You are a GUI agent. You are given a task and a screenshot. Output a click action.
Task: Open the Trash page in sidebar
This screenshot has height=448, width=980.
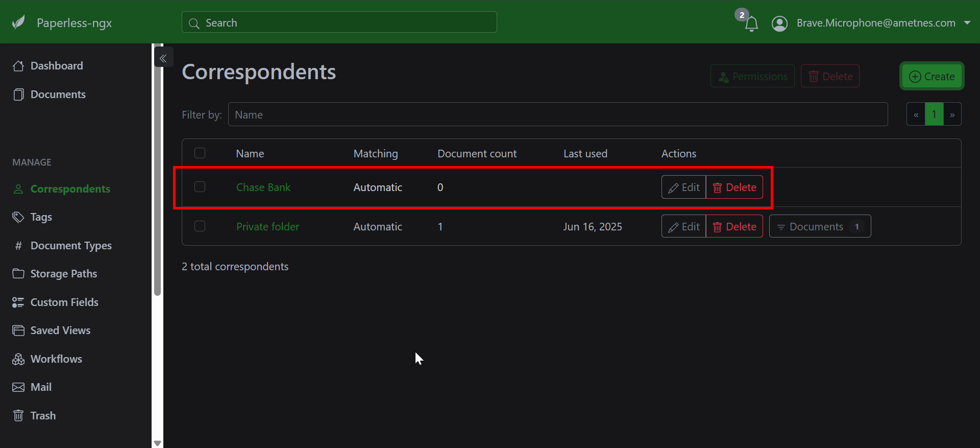coord(43,416)
